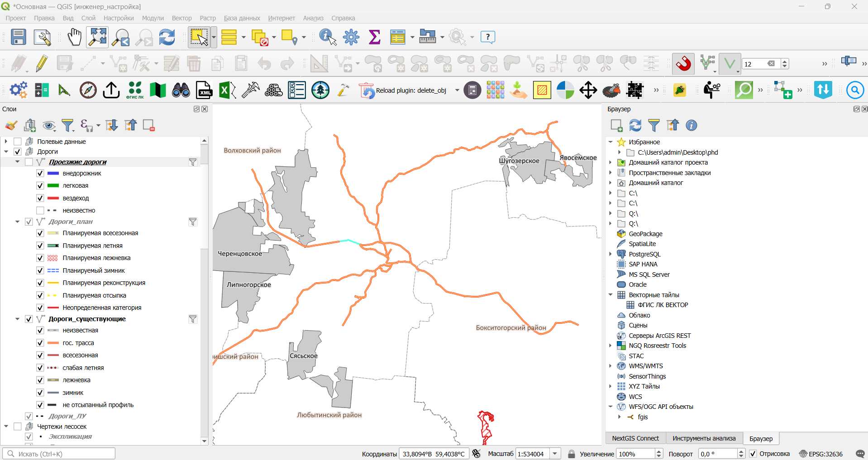Click the Refresh map canvas icon

click(167, 37)
